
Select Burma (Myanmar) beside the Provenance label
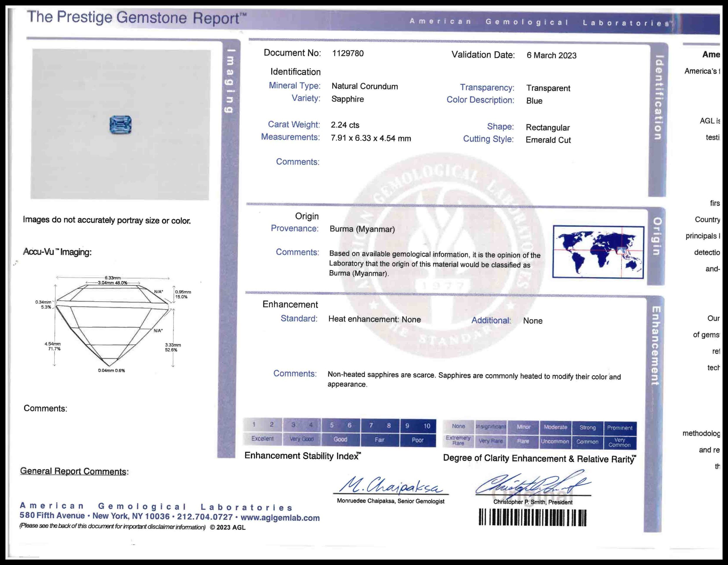tap(362, 229)
